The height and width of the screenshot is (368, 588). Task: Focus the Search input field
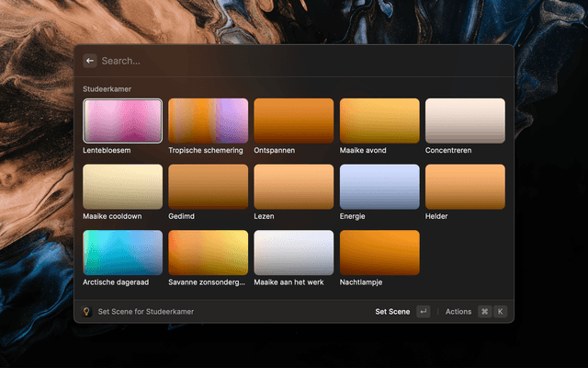coord(294,61)
